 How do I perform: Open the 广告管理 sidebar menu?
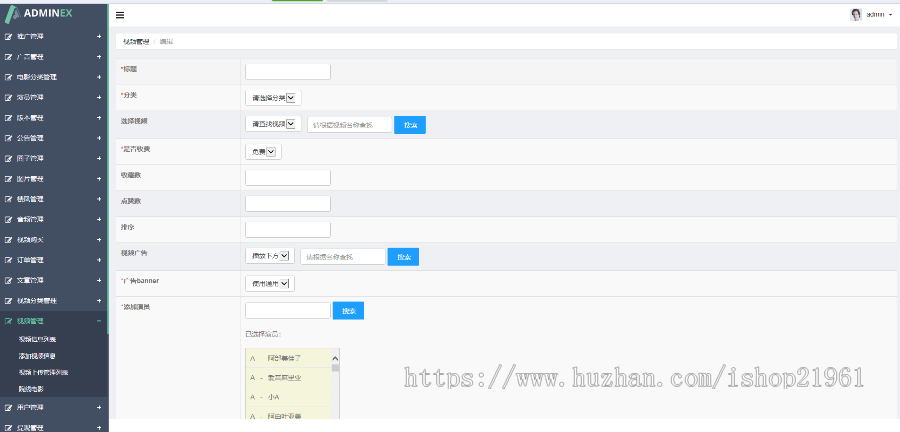point(54,57)
